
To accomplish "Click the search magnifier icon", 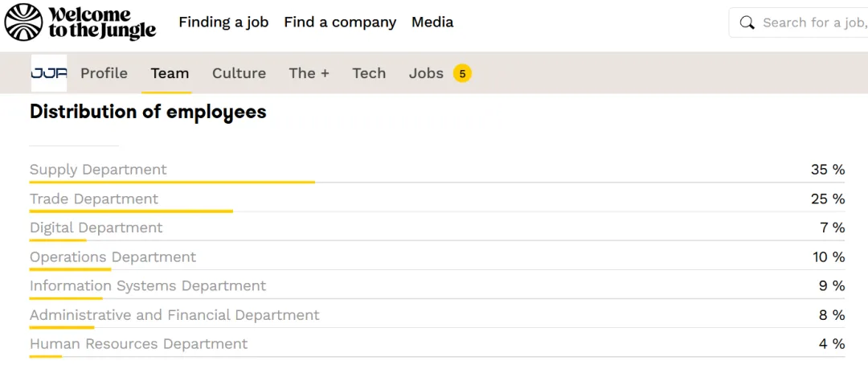I will tap(747, 23).
